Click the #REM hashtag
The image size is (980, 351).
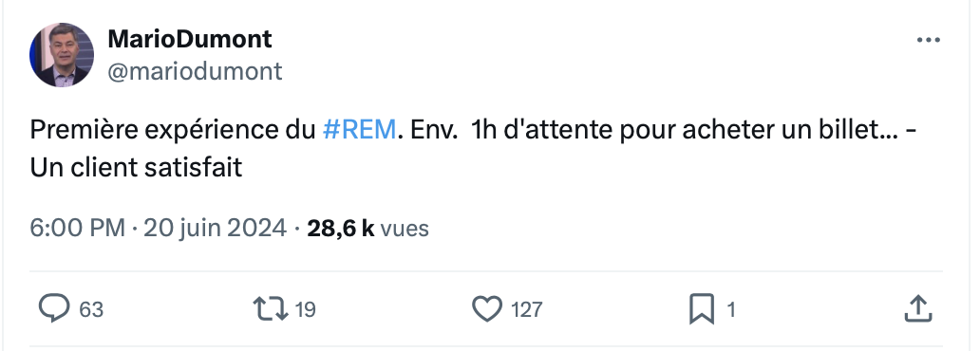[359, 130]
